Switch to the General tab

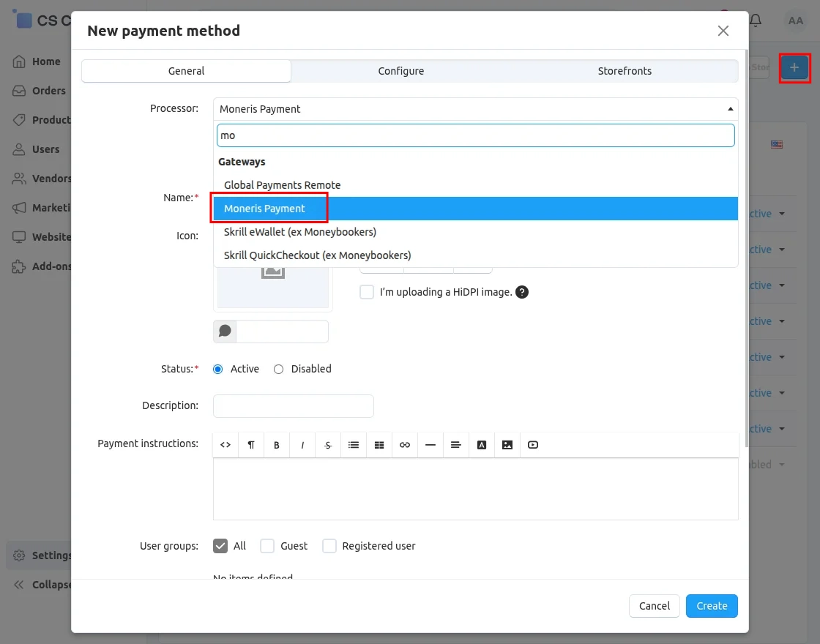[x=186, y=71]
